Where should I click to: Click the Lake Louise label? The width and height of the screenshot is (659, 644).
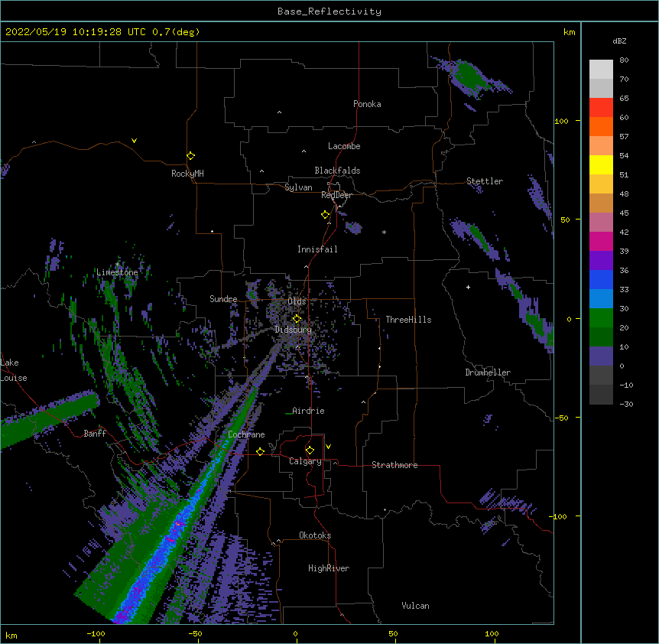pyautogui.click(x=14, y=370)
